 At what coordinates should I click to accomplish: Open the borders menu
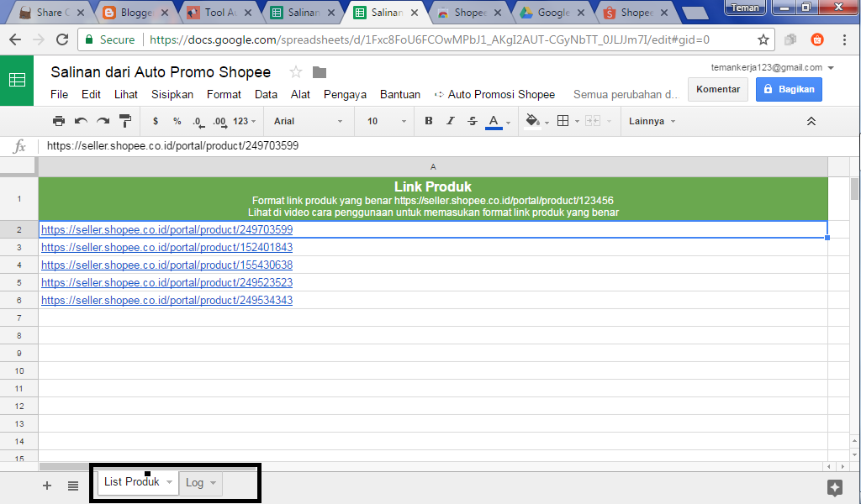point(563,121)
